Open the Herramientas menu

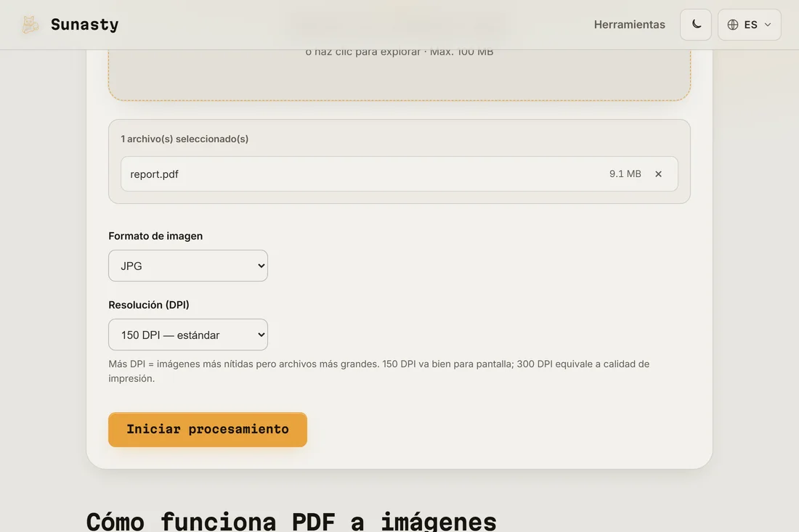tap(629, 25)
